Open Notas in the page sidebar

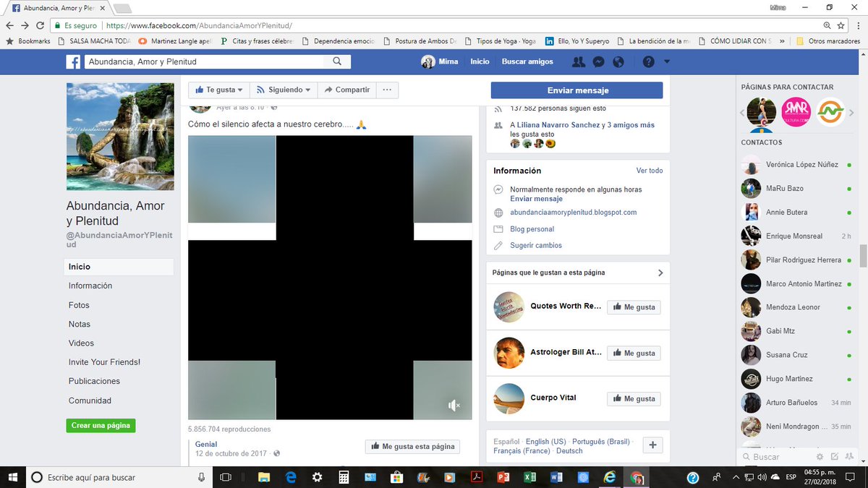(80, 324)
